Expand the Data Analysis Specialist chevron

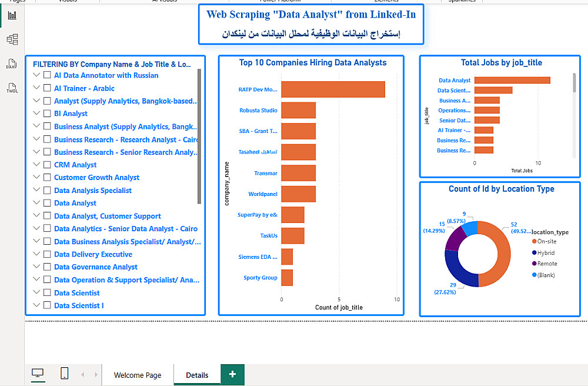coord(36,190)
